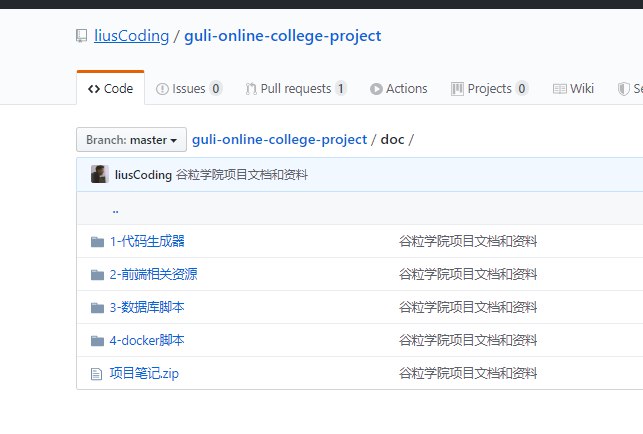The width and height of the screenshot is (643, 434).
Task: Click liusCoding author name in commit row
Action: [x=143, y=175]
